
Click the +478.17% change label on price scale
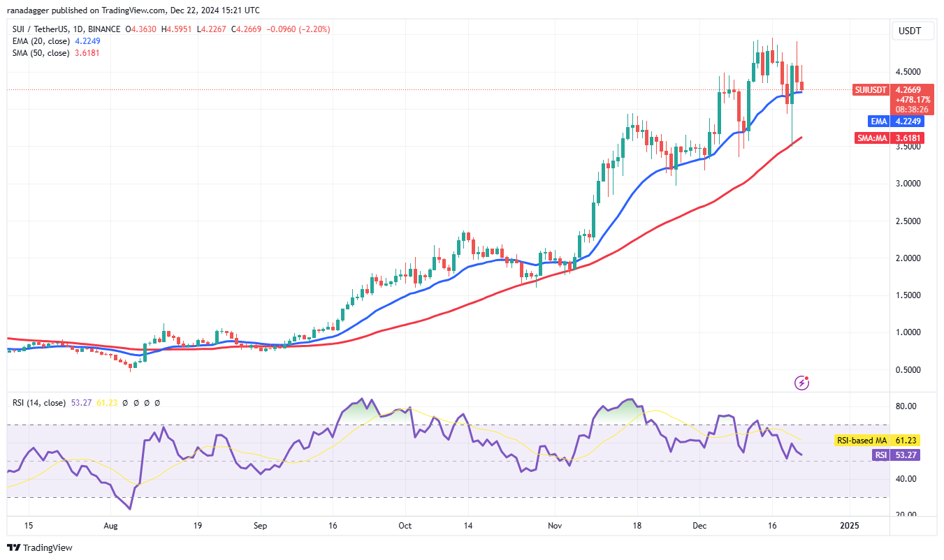pyautogui.click(x=914, y=99)
